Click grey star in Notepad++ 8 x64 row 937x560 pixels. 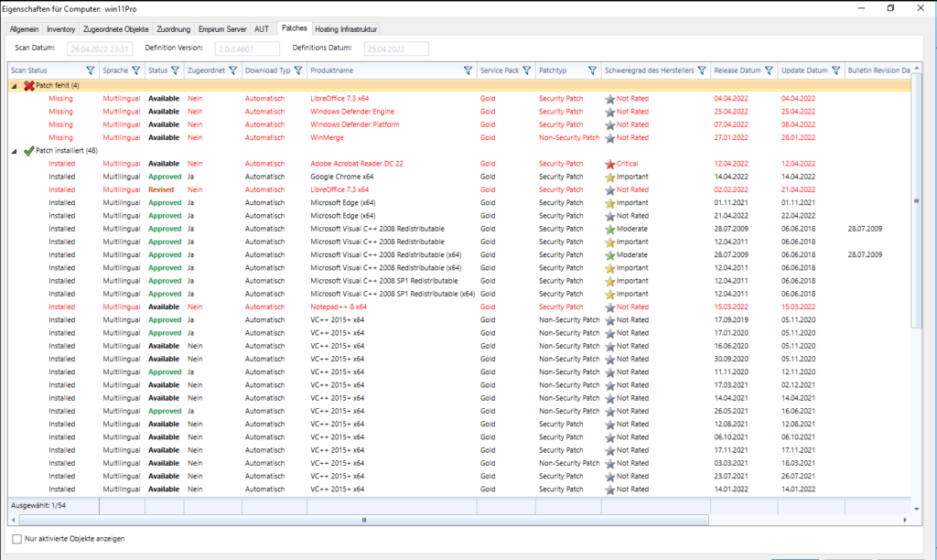[609, 307]
